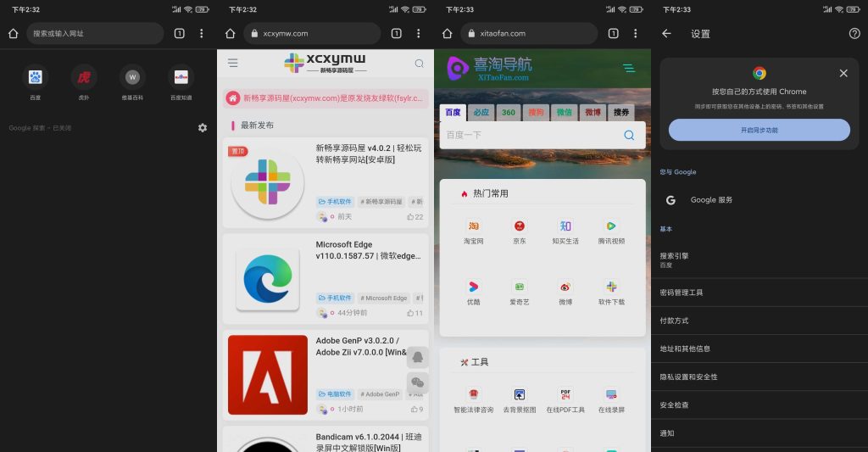
Task: Select the 微博 search tab
Action: (x=593, y=113)
